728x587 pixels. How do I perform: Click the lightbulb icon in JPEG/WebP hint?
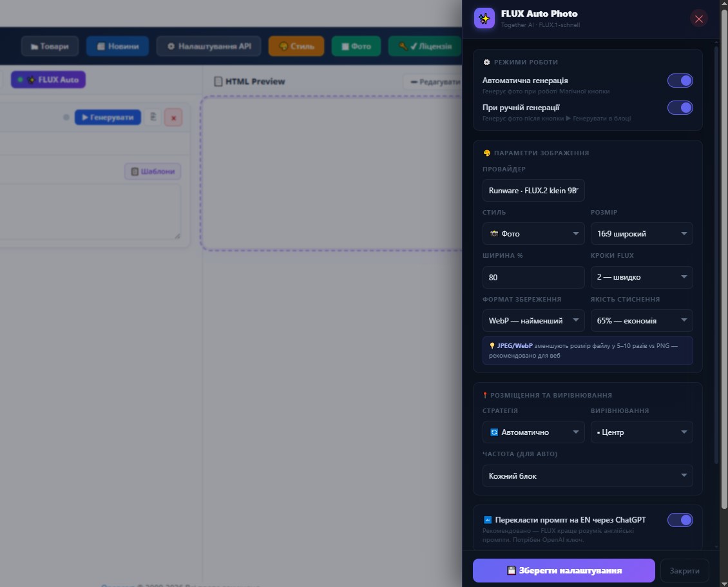[492, 345]
